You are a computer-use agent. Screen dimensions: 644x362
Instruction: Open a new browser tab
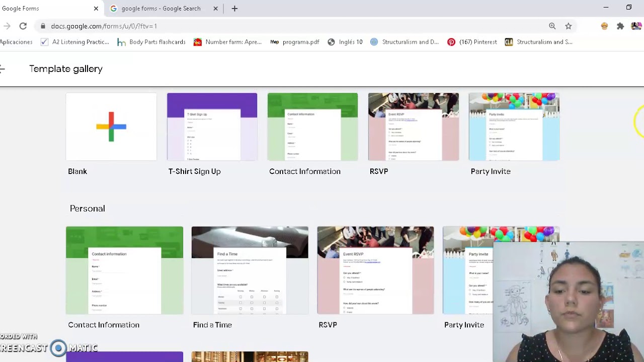(x=234, y=9)
